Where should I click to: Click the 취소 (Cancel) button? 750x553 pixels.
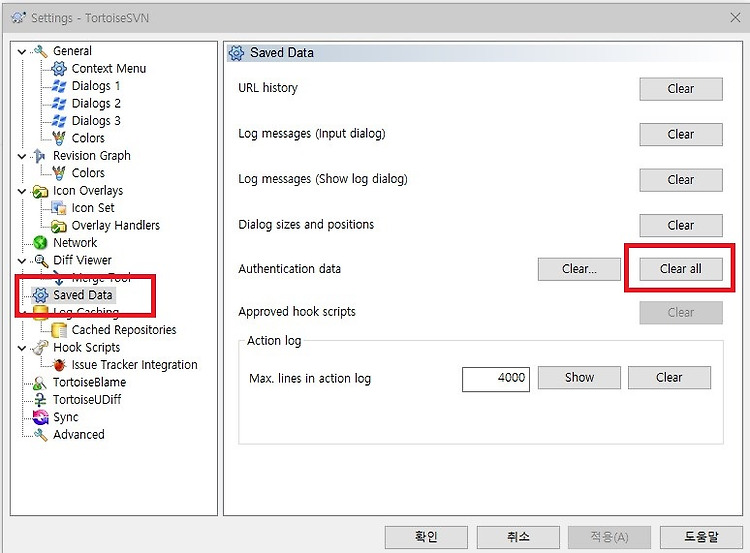click(518, 537)
